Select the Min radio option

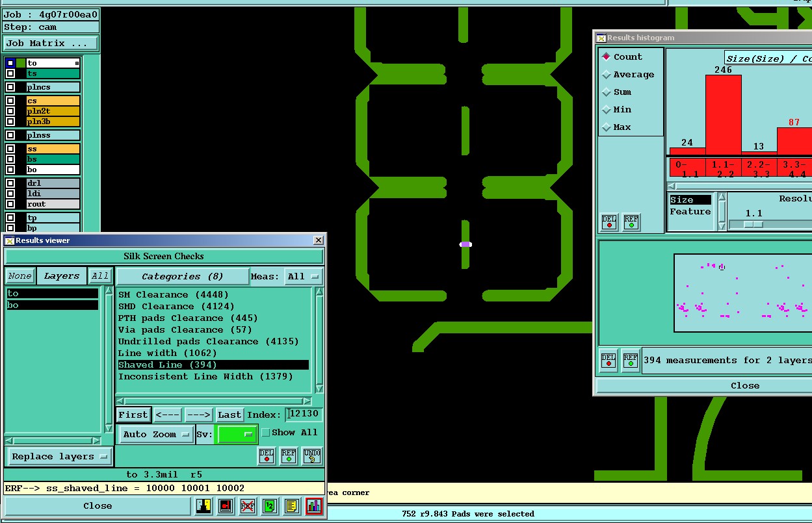tap(607, 109)
